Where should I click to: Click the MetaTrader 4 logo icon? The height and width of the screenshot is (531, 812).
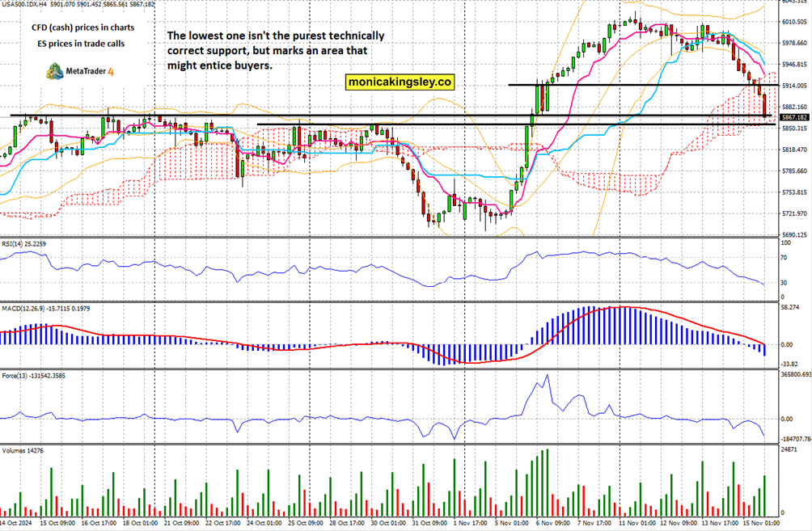pyautogui.click(x=53, y=71)
